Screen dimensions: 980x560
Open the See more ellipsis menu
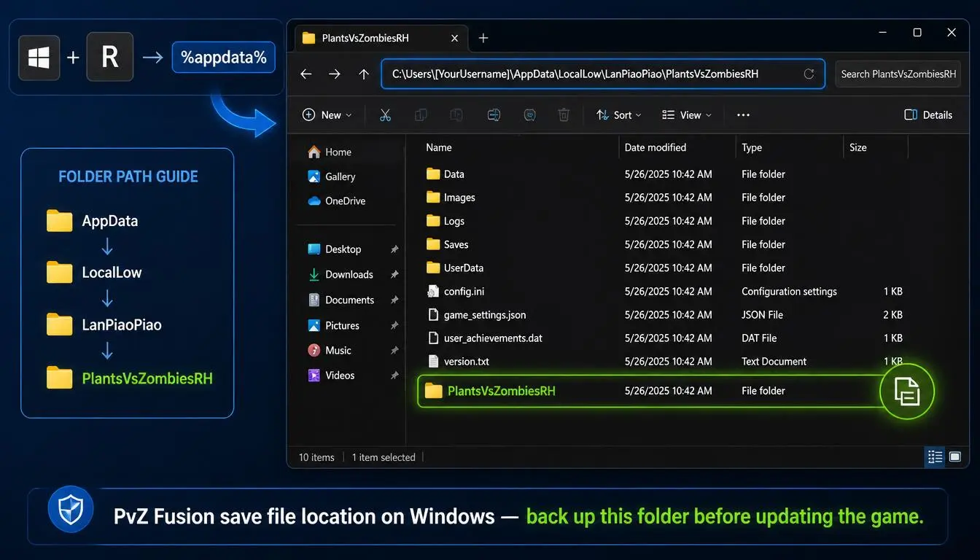743,114
